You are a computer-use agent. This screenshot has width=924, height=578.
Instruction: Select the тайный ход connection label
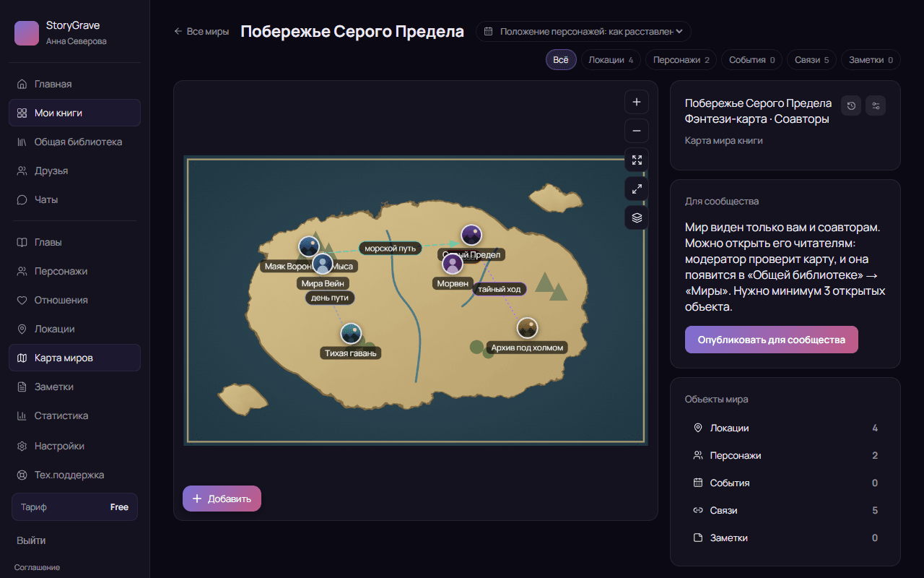(x=500, y=289)
